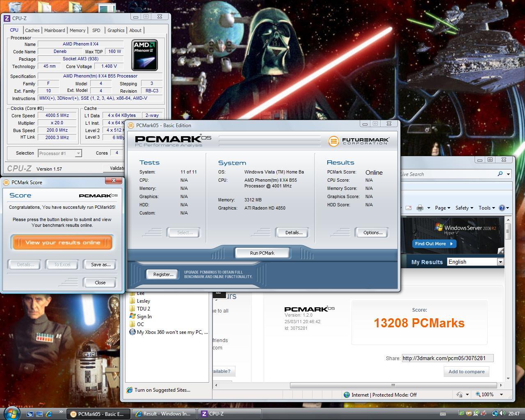Viewport: 525px width, 420px height.
Task: Switch to the Graphics tab in CPU-Z
Action: [x=116, y=30]
